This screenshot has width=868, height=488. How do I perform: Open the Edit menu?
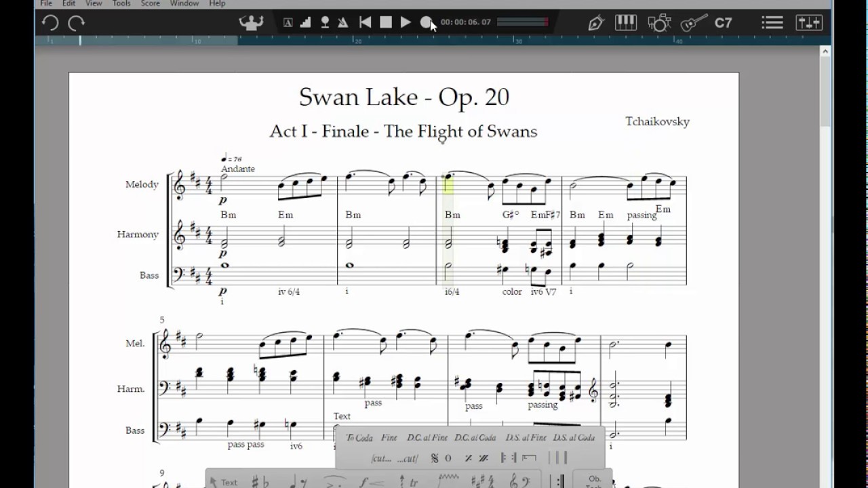[68, 3]
